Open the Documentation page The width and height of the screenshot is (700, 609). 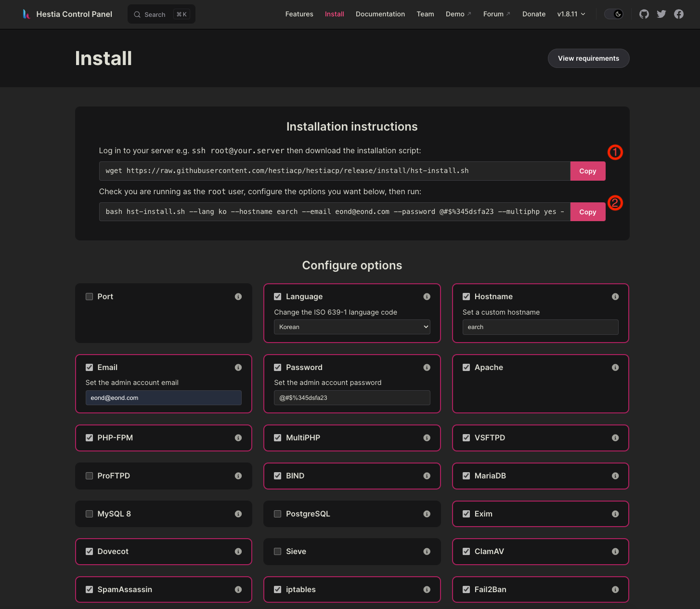[380, 14]
